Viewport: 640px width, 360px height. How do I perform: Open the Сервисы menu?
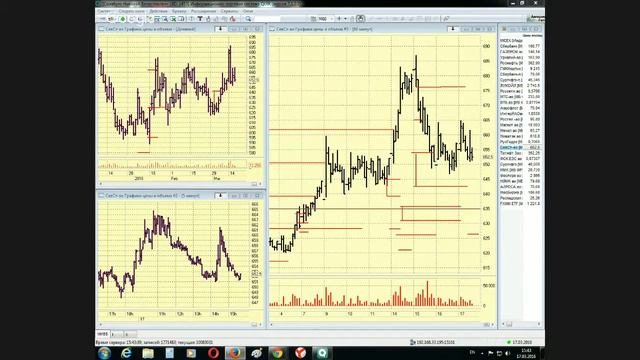tap(229, 11)
